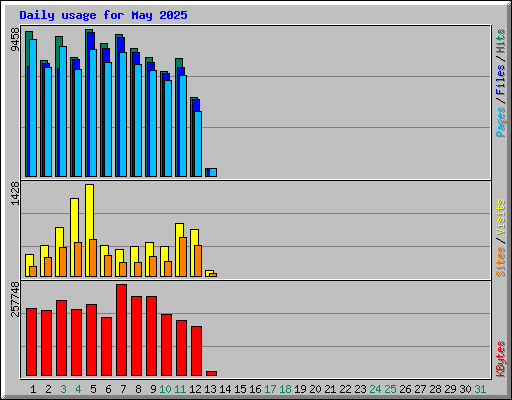Viewport: 512px width, 400px height.
Task: Click the tallest red KBytes bar on day 7
Action: [x=121, y=330]
